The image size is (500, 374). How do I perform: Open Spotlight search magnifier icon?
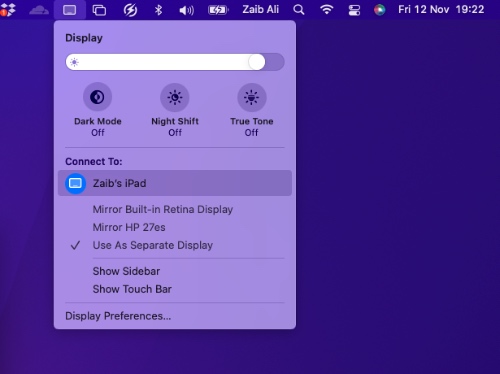(x=299, y=10)
